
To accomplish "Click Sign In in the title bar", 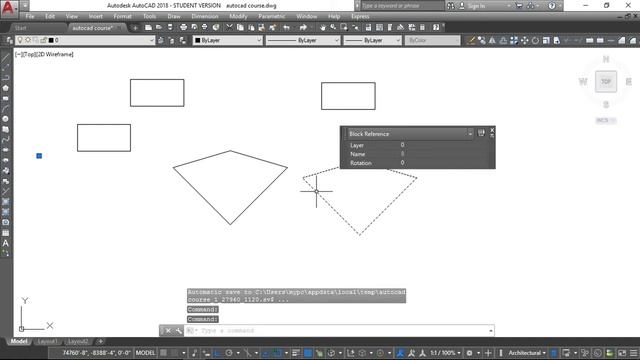I will click(476, 6).
